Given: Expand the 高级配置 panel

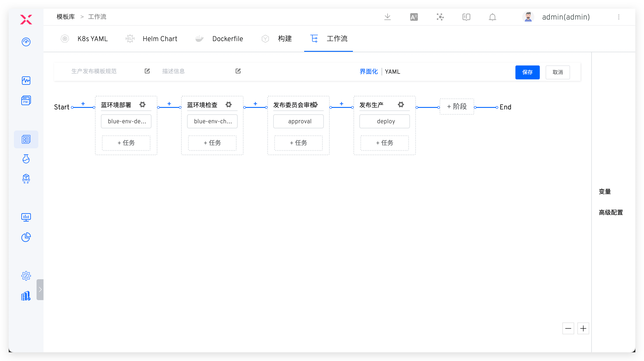Looking at the screenshot, I should 610,212.
